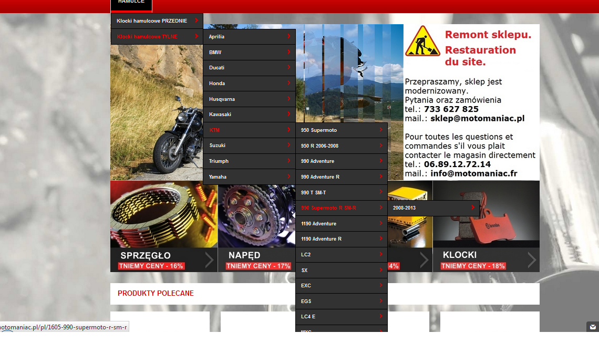Screen dimensions: 599x364
Task: Choose Honda from the brand submenu
Action: coord(249,84)
